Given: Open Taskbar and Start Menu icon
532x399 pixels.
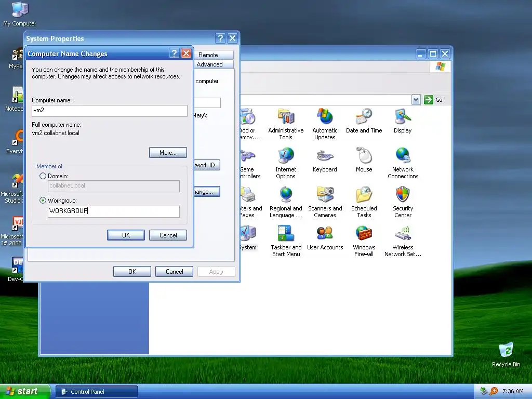Looking at the screenshot, I should coord(286,241).
